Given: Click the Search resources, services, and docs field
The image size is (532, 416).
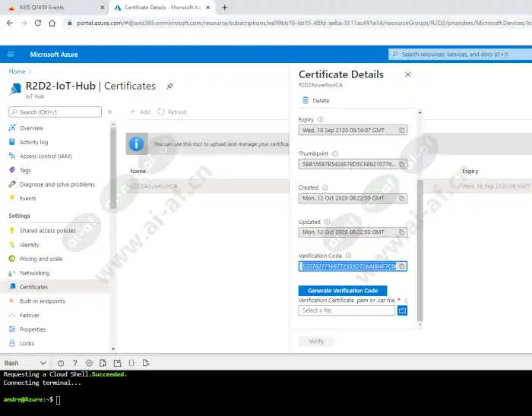Looking at the screenshot, I should tap(460, 54).
